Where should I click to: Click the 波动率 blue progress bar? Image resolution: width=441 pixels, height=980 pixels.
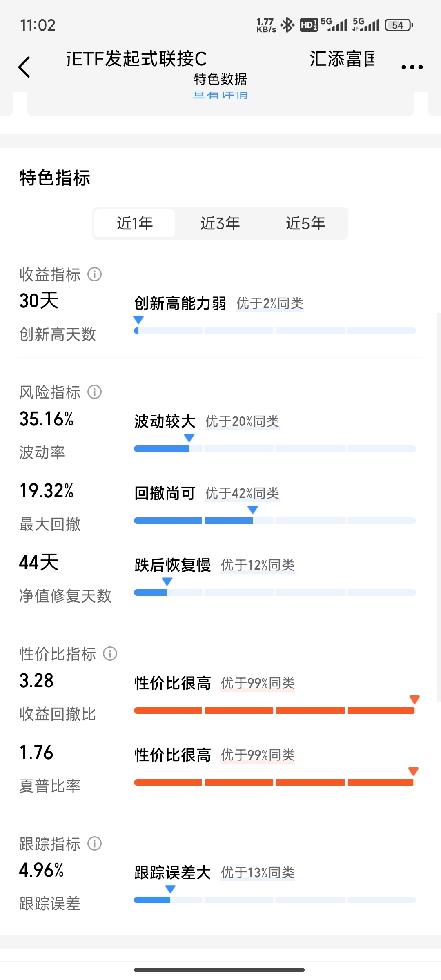pyautogui.click(x=275, y=449)
